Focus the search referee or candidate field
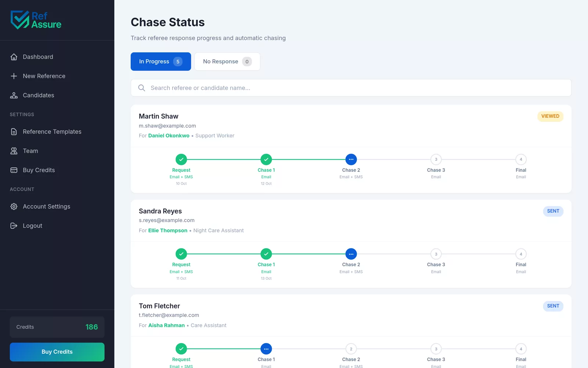The width and height of the screenshot is (588, 368). pos(351,88)
